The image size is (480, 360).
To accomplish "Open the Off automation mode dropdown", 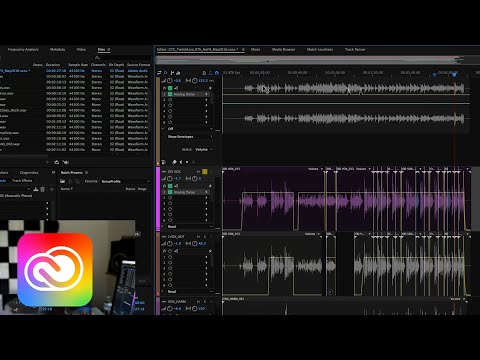I will [x=189, y=129].
